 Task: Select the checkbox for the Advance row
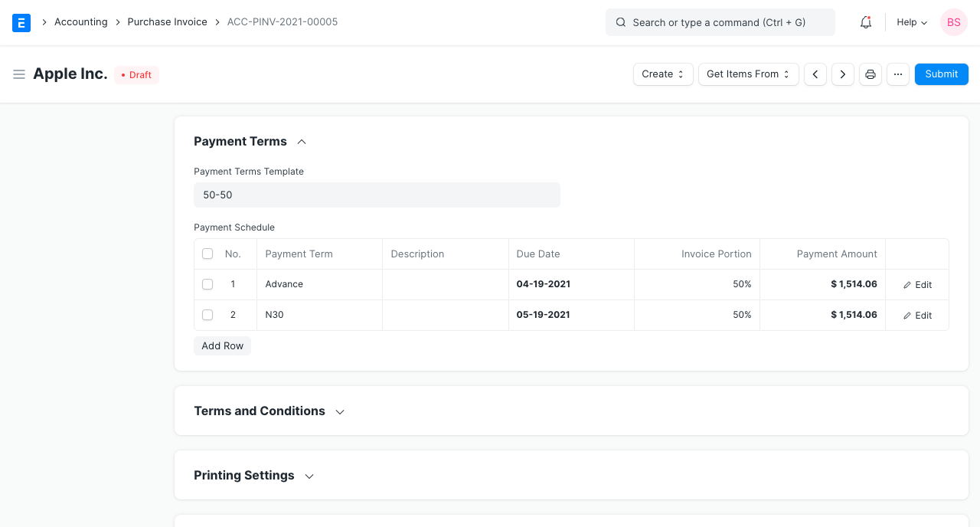tap(207, 284)
